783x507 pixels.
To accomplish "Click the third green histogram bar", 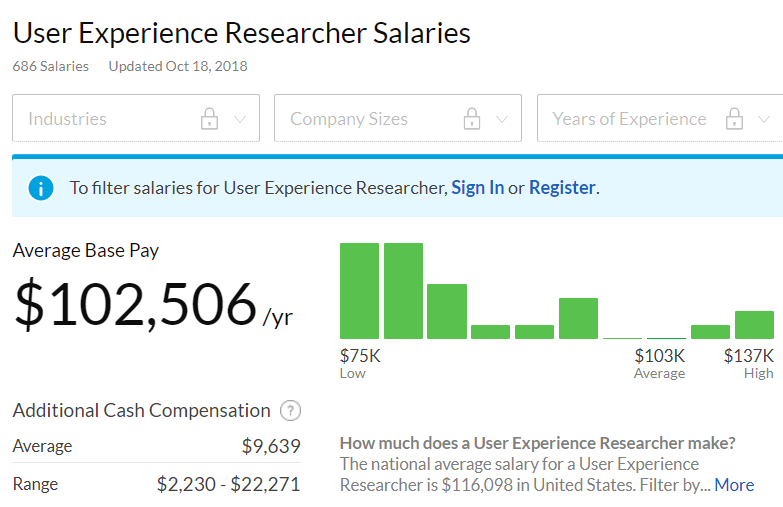I will pyautogui.click(x=447, y=312).
